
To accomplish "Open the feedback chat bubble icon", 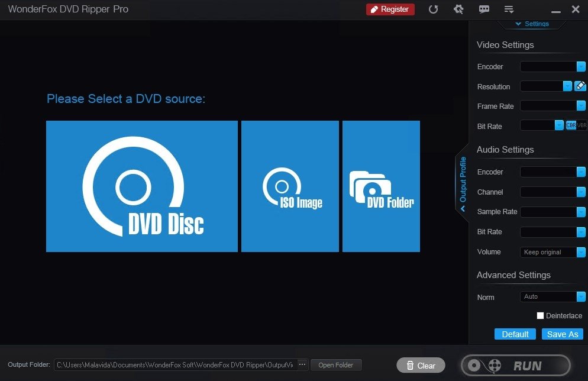I will pyautogui.click(x=484, y=9).
